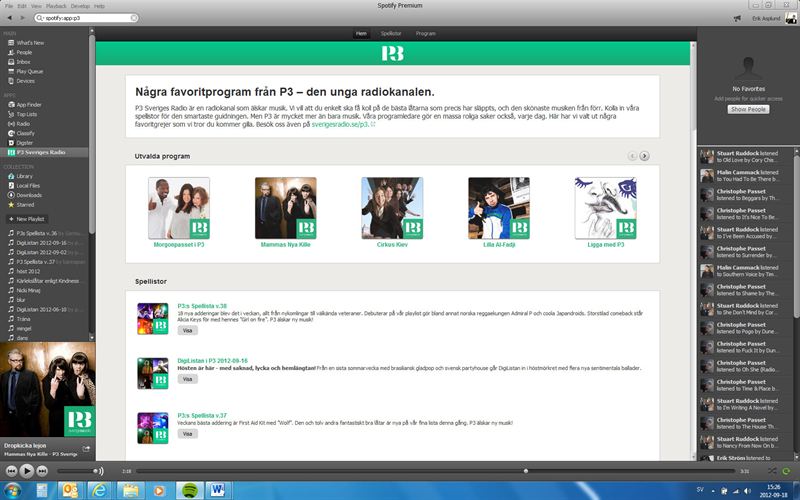Open the Inbox in sidebar
Image resolution: width=800 pixels, height=500 pixels.
coord(24,62)
